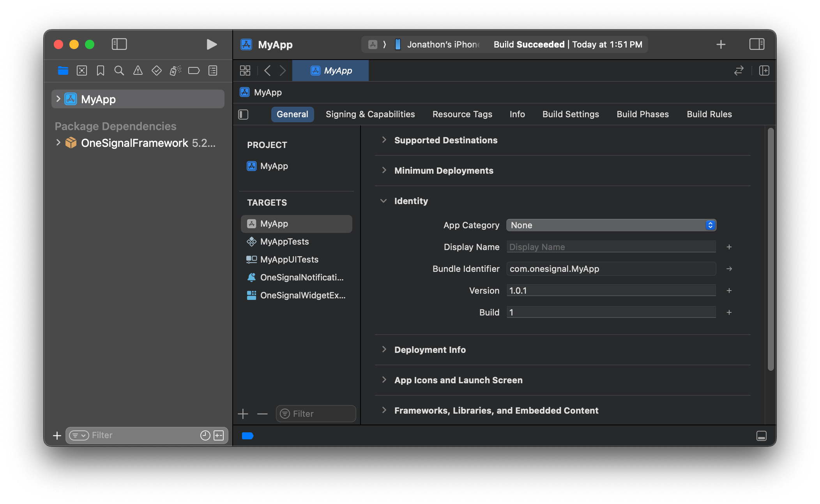Collapse the Identity section
This screenshot has height=504, width=820.
coord(383,201)
